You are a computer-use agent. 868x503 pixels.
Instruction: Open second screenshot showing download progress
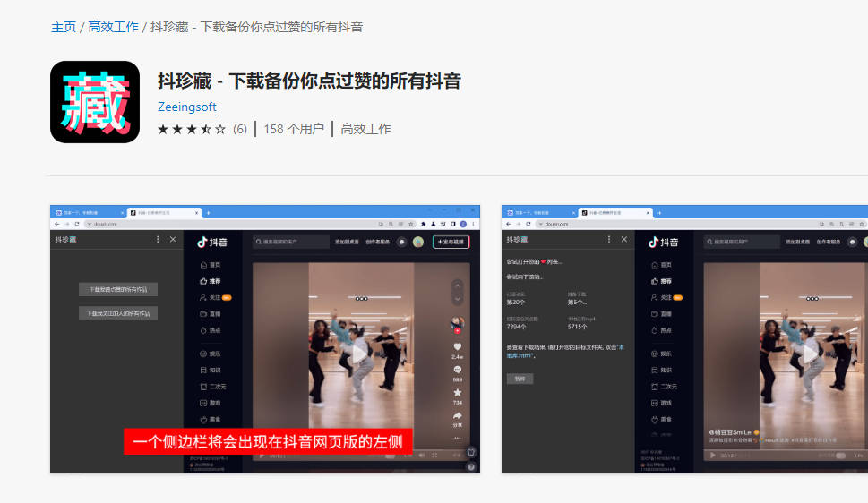(684, 339)
